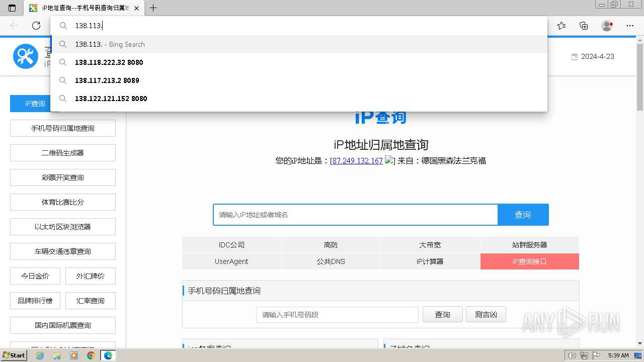Open the Edge settings ellipsis menu
The height and width of the screenshot is (362, 644).
click(x=630, y=26)
